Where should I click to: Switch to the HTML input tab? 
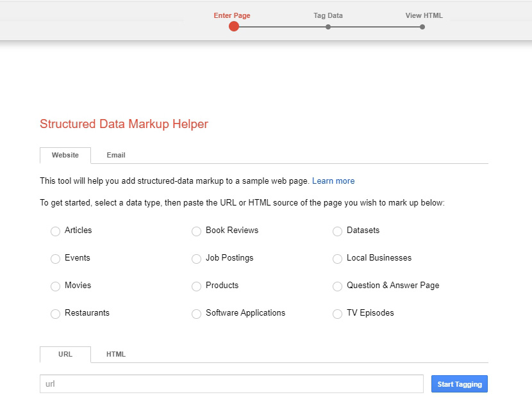[x=115, y=354]
